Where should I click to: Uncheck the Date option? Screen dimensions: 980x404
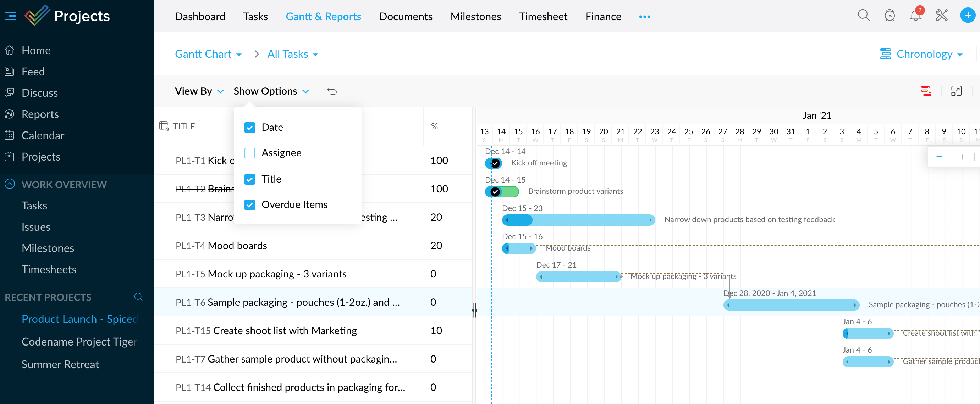[x=249, y=127]
